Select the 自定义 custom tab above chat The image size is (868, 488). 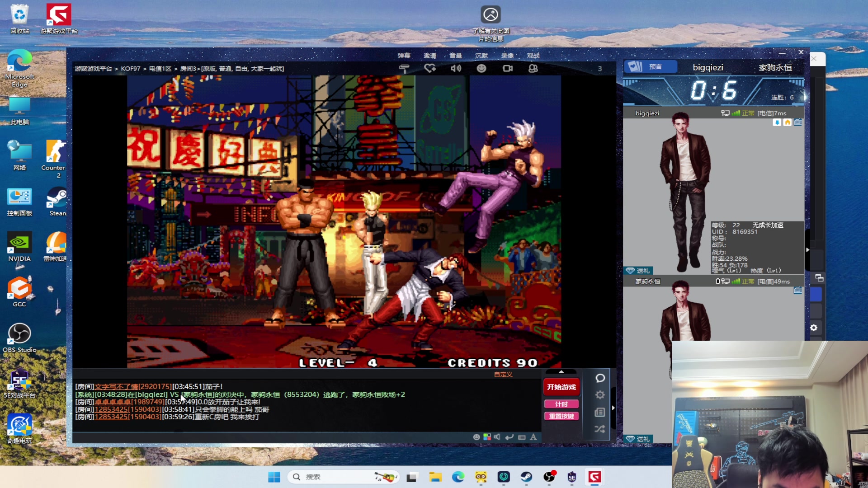point(503,374)
